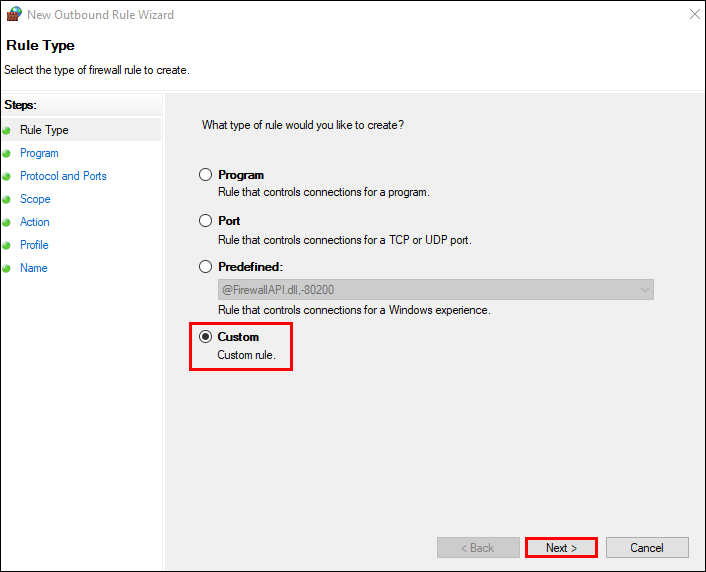The height and width of the screenshot is (572, 706).
Task: Click green bullet beside Program step
Action: coord(7,153)
